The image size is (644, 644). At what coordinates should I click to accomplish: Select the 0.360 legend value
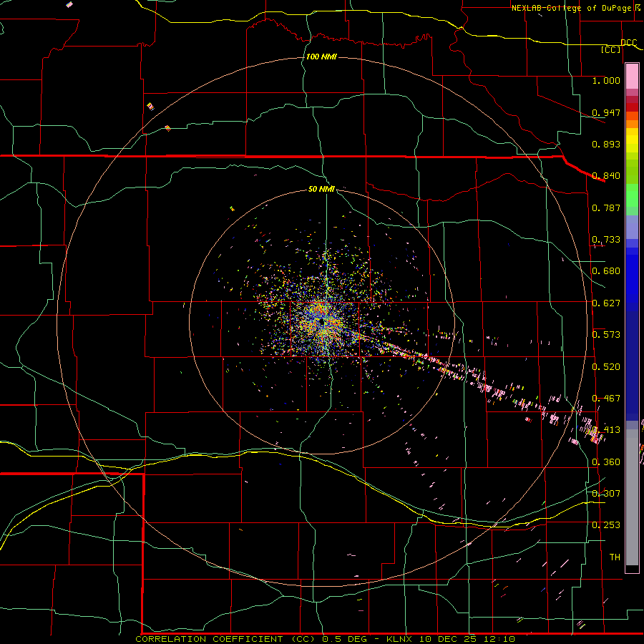[606, 462]
